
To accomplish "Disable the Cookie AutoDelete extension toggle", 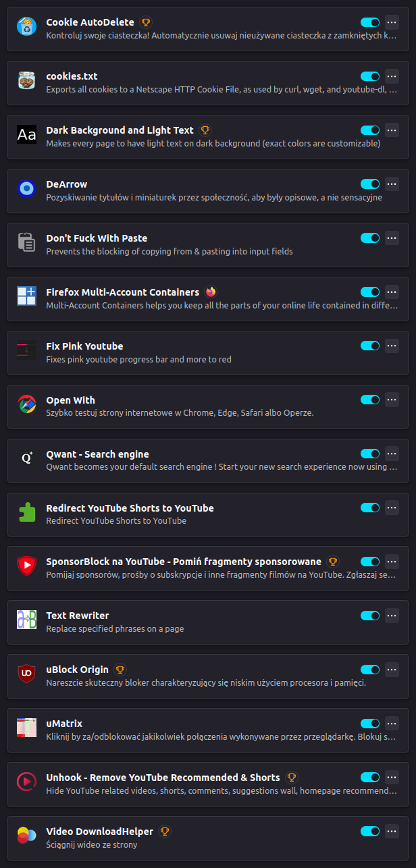I will (x=370, y=22).
